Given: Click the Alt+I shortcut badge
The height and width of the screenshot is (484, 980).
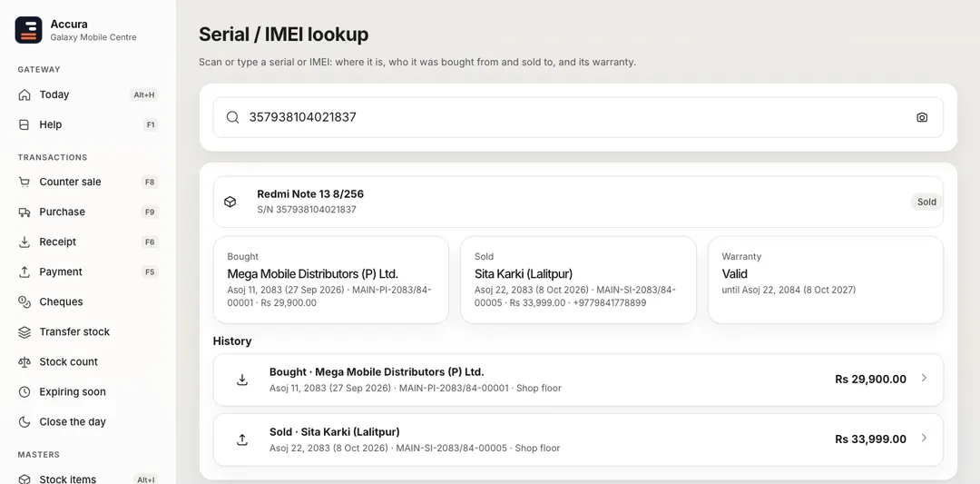Looking at the screenshot, I should (145, 479).
